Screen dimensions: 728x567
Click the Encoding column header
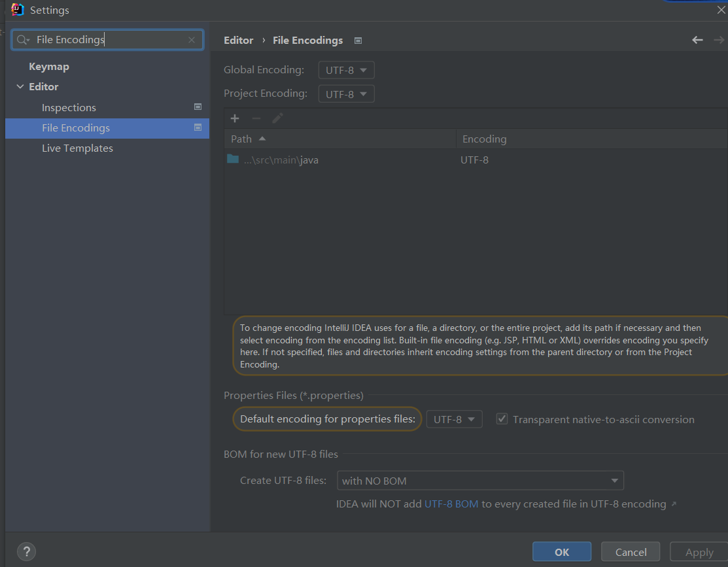click(591, 139)
